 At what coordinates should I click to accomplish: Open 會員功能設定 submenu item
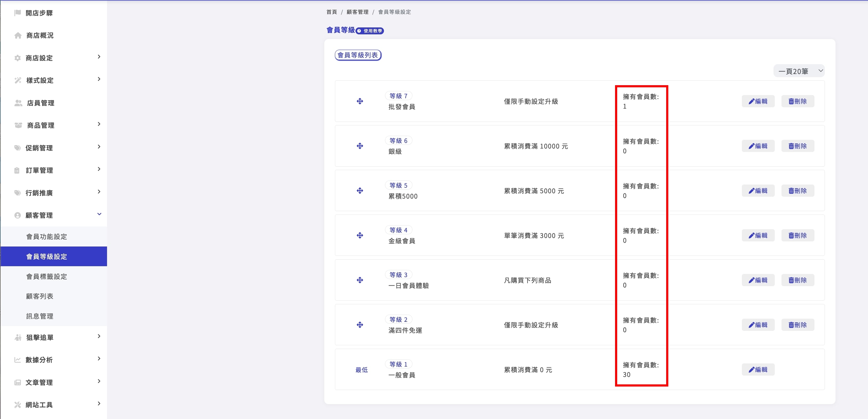click(54, 236)
